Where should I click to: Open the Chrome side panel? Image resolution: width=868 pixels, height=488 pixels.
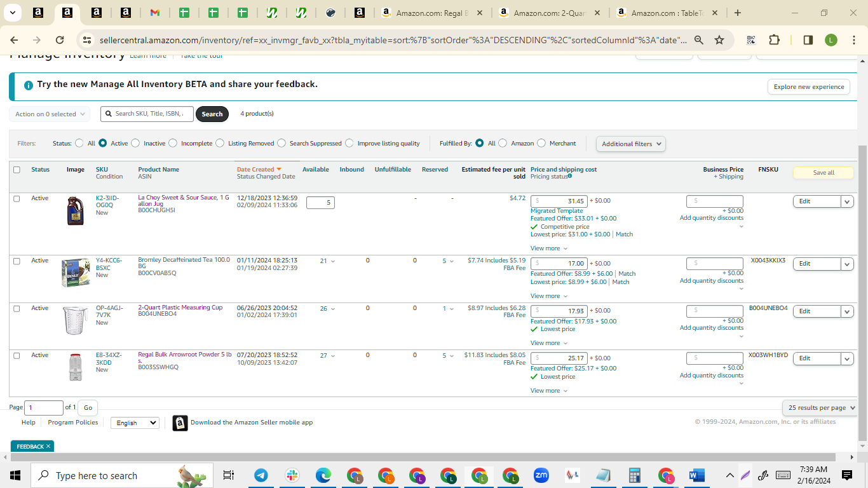[x=808, y=40]
